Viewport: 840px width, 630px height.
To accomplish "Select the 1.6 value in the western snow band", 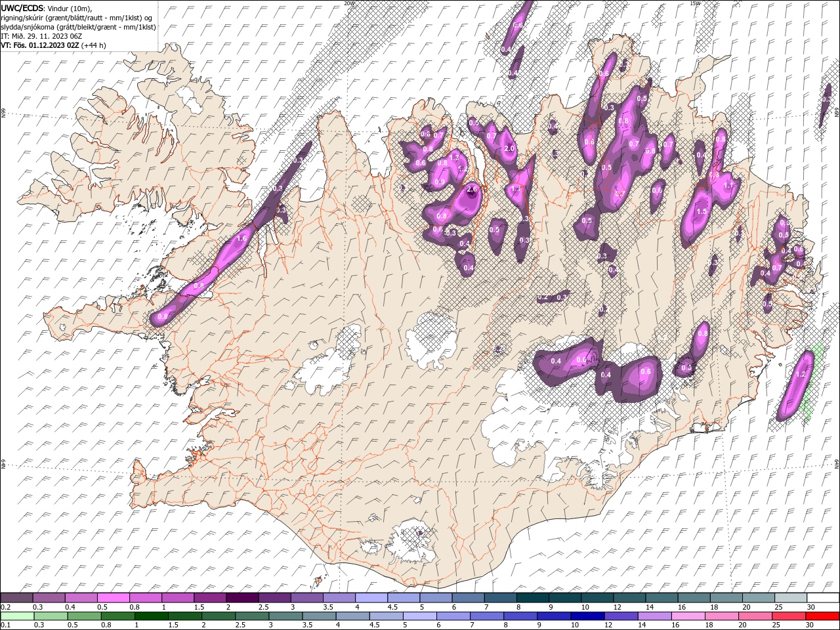I will (x=241, y=238).
